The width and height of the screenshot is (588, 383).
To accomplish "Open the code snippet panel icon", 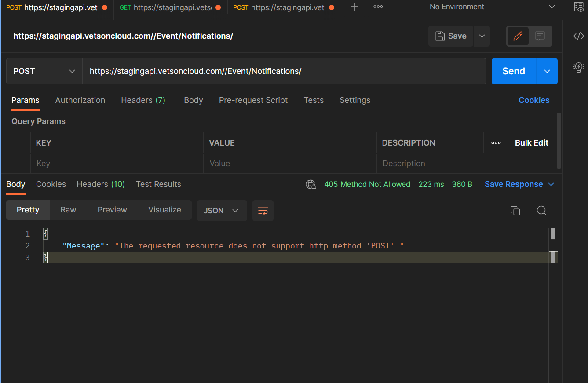I will point(578,36).
